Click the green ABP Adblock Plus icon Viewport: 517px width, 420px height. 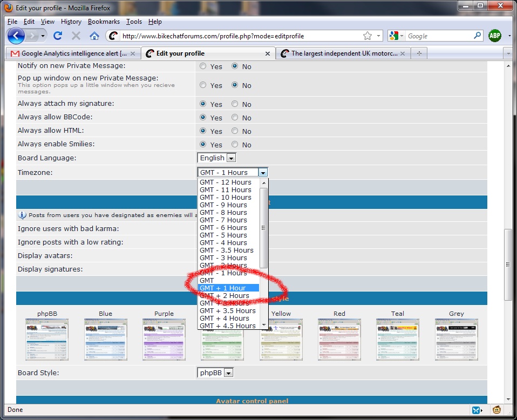494,36
